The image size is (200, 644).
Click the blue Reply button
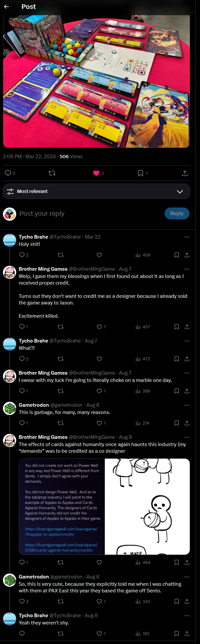177,213
